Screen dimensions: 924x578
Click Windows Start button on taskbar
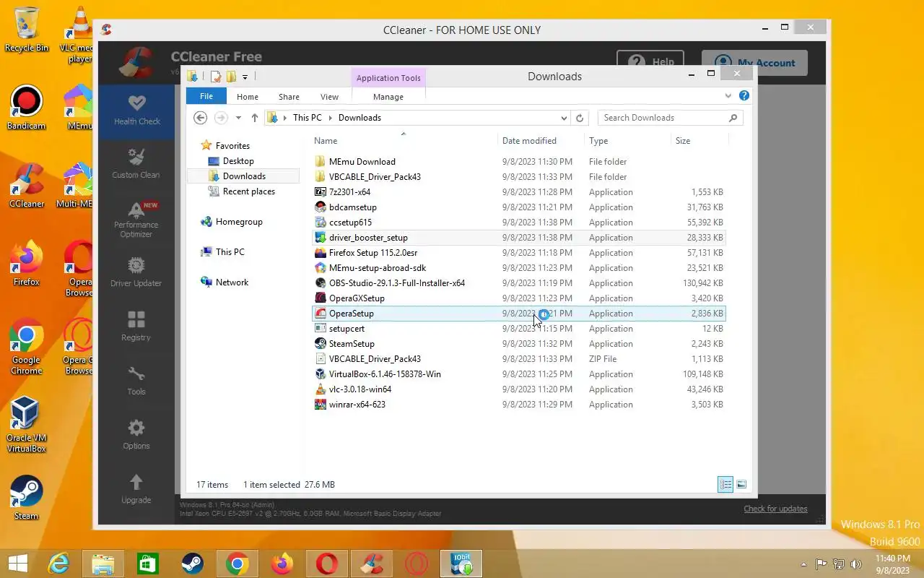pos(18,564)
